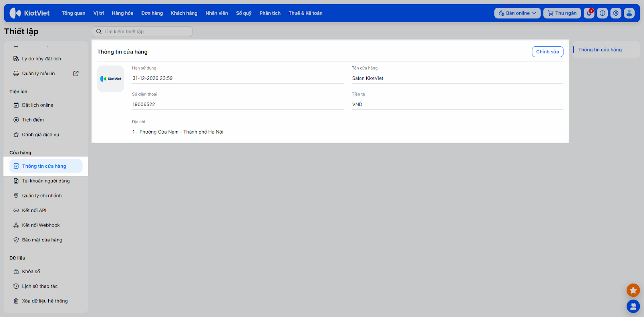
Task: Open the Tổng quan menu
Action: (x=74, y=13)
